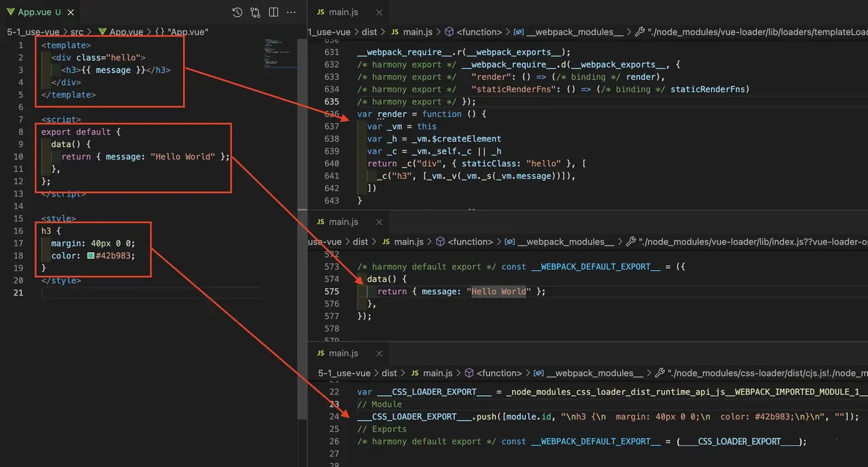Click the '// Exports' comment line
The width and height of the screenshot is (868, 467).
pos(382,429)
